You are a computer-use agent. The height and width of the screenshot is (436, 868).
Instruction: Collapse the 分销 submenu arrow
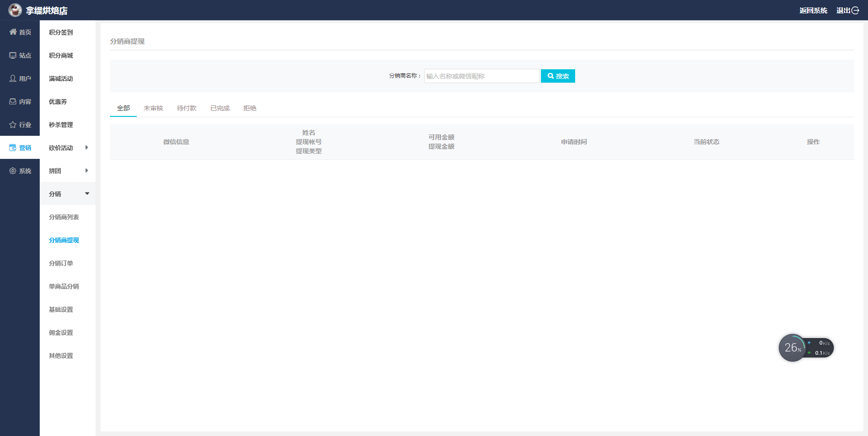click(x=87, y=194)
